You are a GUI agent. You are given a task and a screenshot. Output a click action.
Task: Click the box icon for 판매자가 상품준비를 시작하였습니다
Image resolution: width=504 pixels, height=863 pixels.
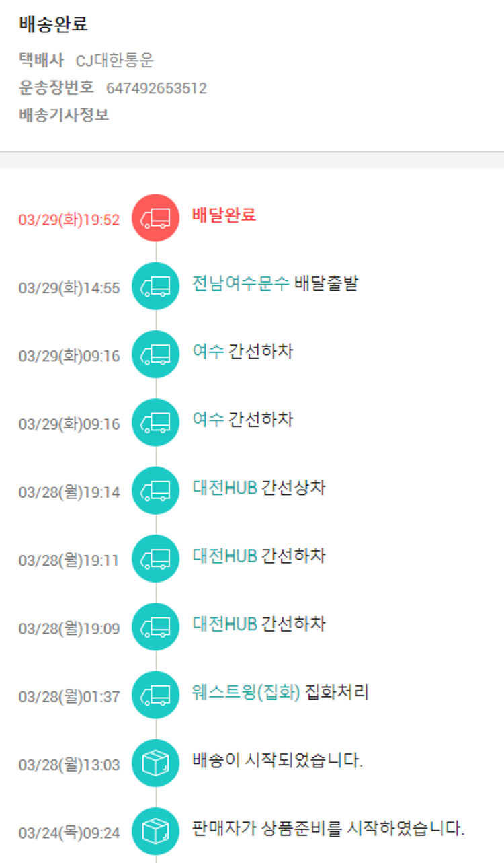[x=155, y=832]
